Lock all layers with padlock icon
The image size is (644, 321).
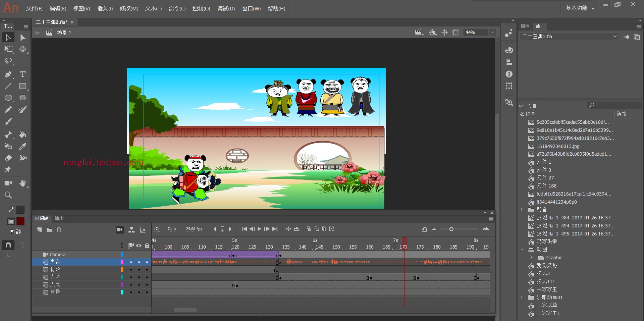(x=147, y=246)
